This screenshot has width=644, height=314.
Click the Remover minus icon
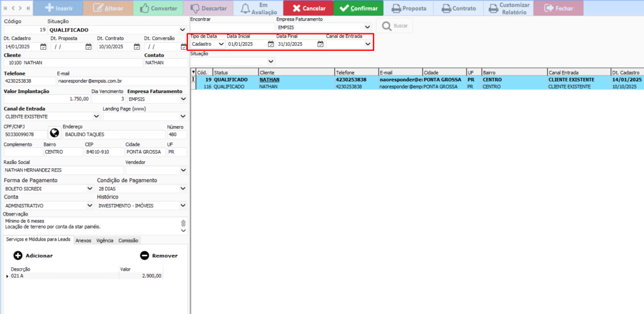point(144,256)
